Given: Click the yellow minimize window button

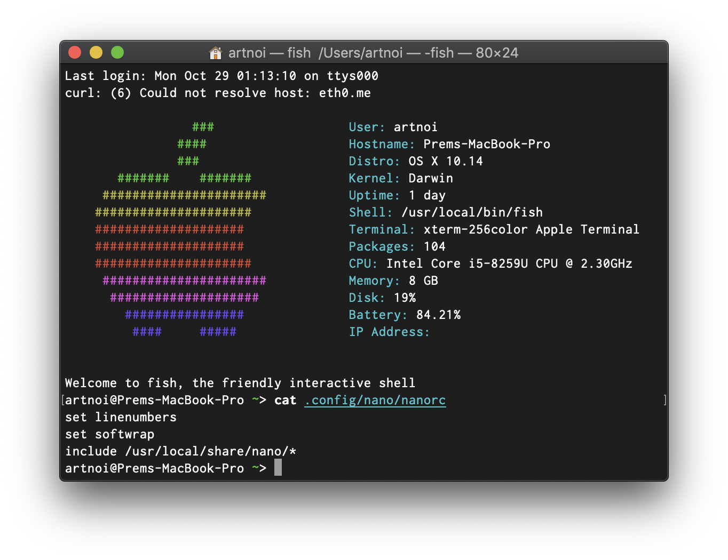Looking at the screenshot, I should tap(96, 52).
